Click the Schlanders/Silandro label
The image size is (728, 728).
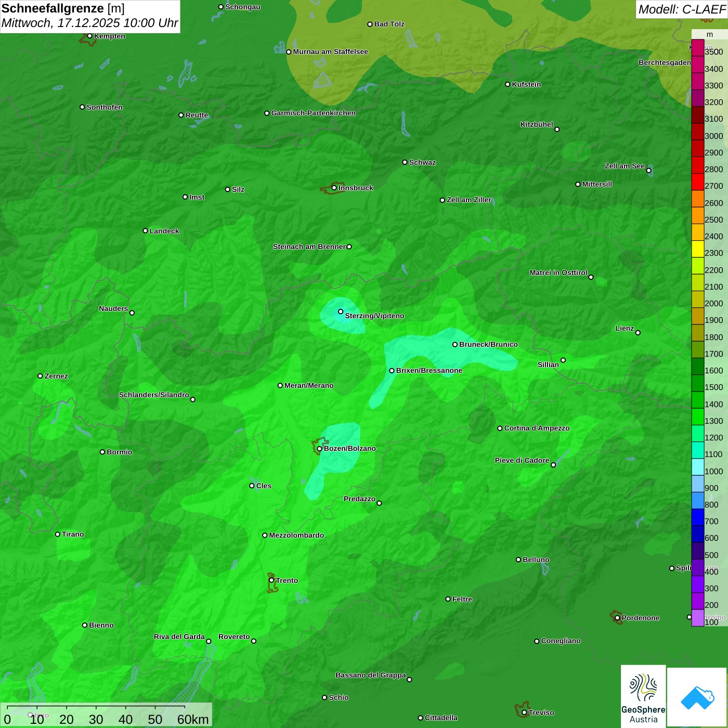pos(154,395)
